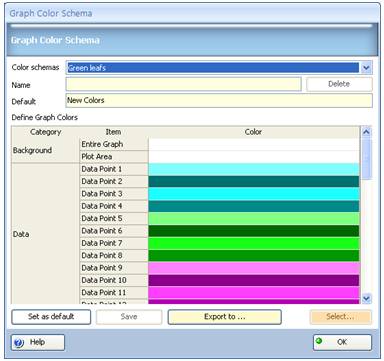Screen dimensions: 384x361
Task: Select the Data Point 4 item cell
Action: click(114, 206)
